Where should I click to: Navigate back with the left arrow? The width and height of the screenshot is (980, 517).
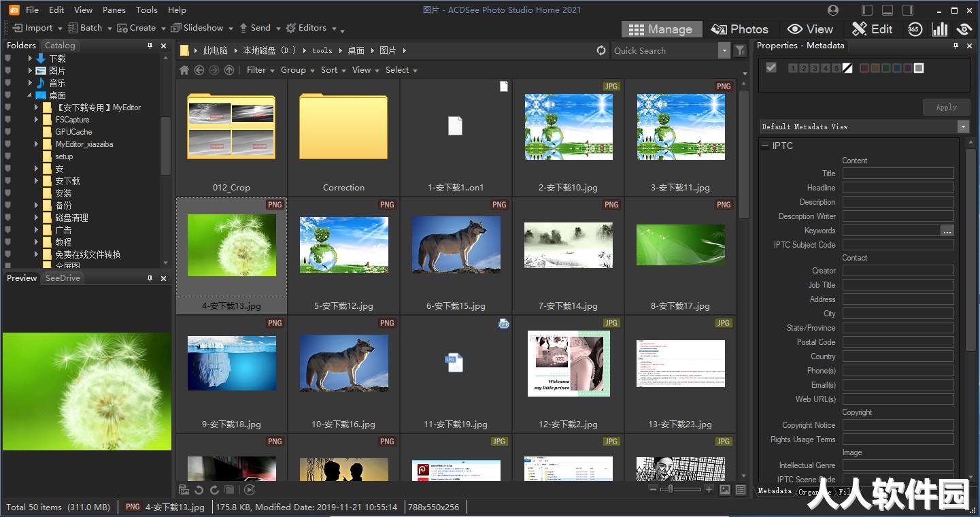tap(199, 70)
